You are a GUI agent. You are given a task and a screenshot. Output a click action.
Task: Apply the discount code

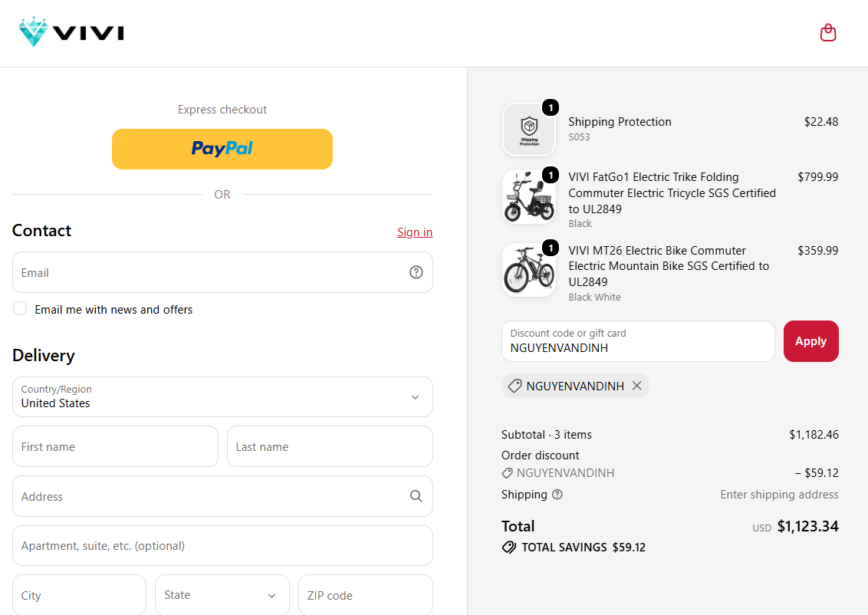click(x=811, y=341)
